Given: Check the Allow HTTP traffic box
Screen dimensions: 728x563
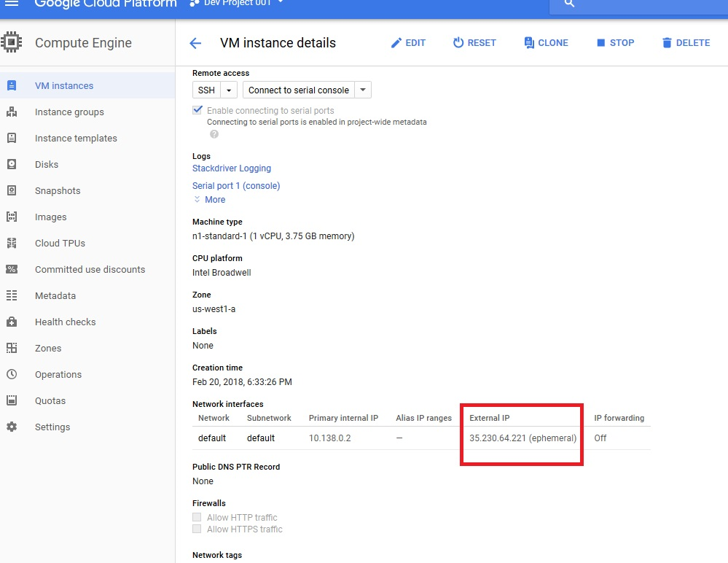Looking at the screenshot, I should point(197,517).
